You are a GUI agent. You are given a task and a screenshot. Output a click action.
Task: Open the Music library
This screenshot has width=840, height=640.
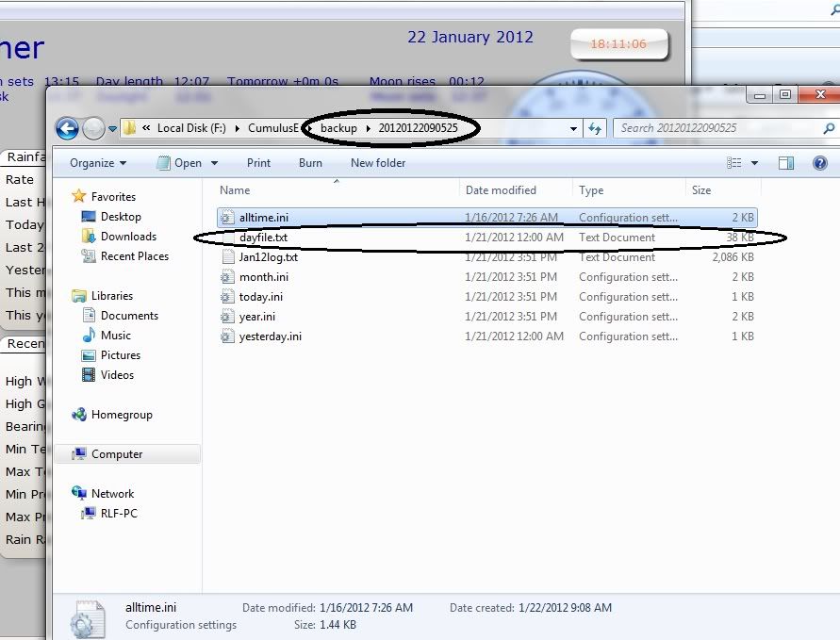(x=116, y=336)
